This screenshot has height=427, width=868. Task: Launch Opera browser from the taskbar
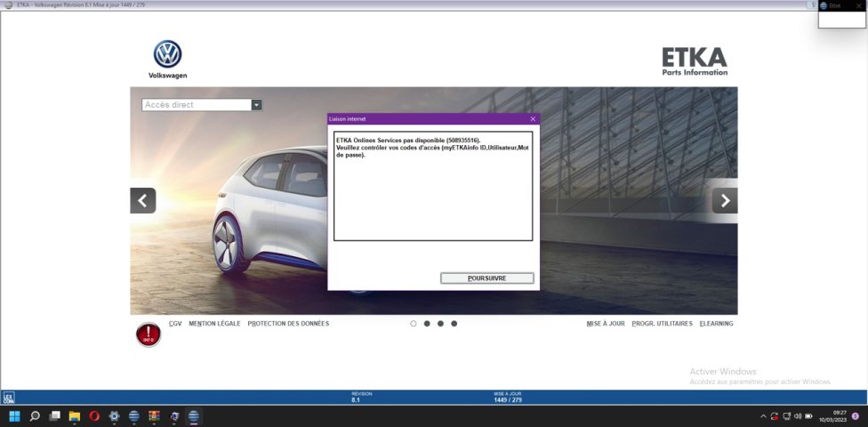[94, 416]
